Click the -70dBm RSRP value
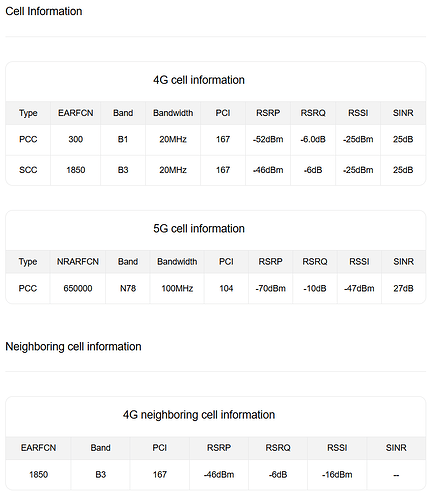432x500 pixels. 270,288
